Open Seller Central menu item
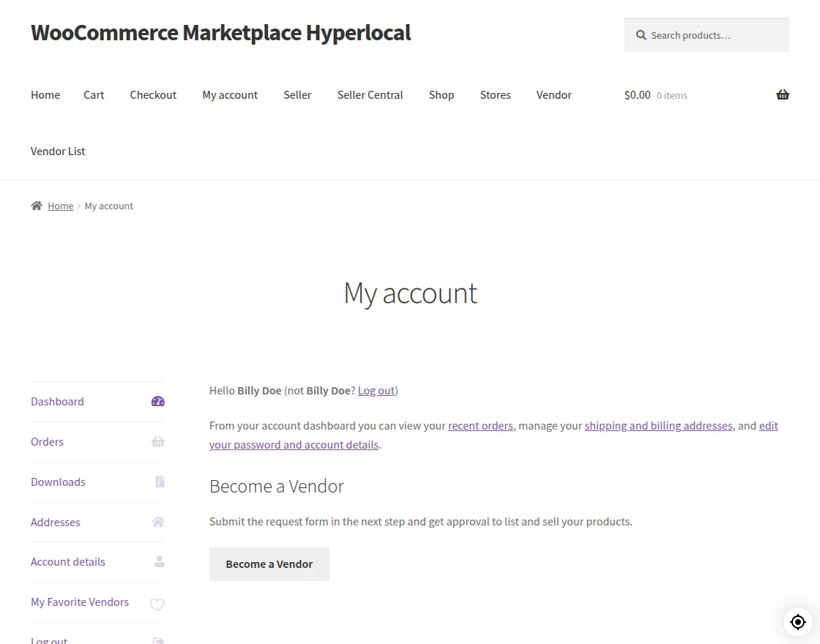Image resolution: width=820 pixels, height=644 pixels. [x=370, y=94]
